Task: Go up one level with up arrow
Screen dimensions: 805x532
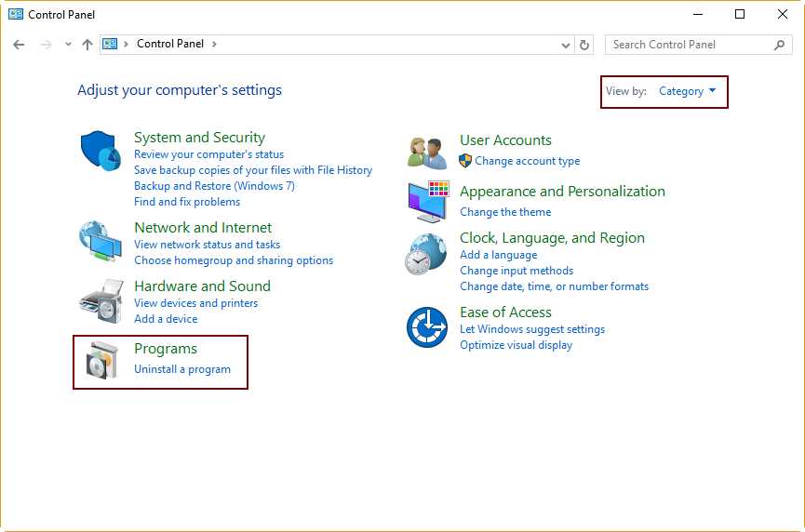Action: [87, 45]
